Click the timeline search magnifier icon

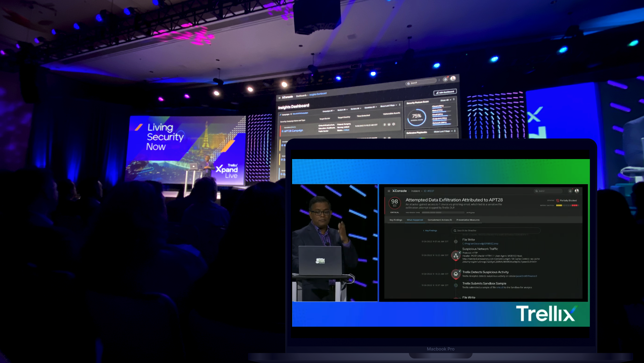click(x=455, y=231)
